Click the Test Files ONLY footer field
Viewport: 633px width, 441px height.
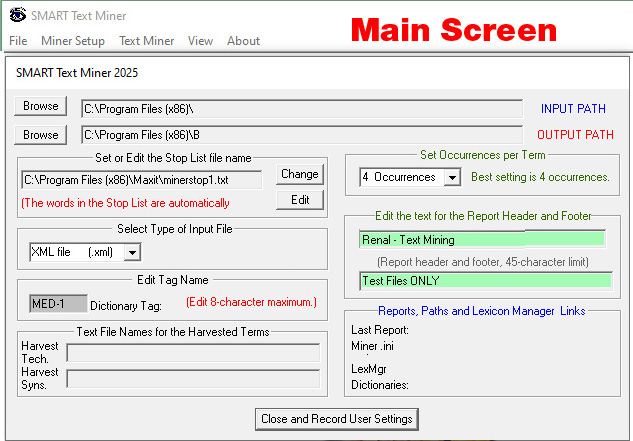[486, 281]
